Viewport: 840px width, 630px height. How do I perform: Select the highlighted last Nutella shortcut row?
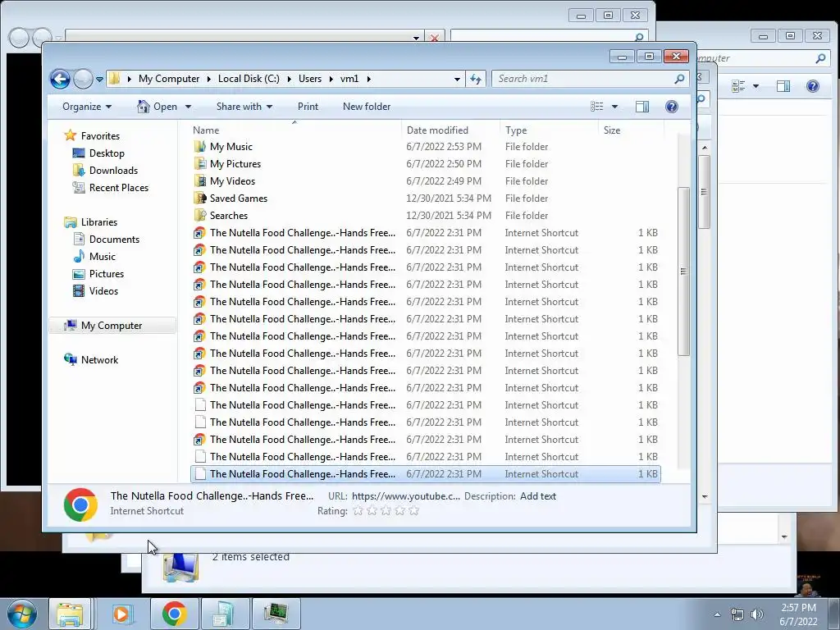point(426,474)
